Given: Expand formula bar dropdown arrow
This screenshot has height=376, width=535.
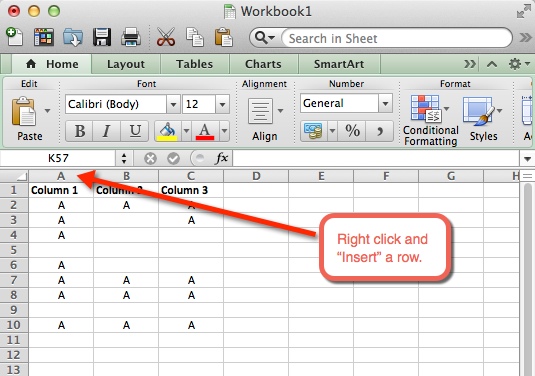Looking at the screenshot, I should [x=527, y=159].
